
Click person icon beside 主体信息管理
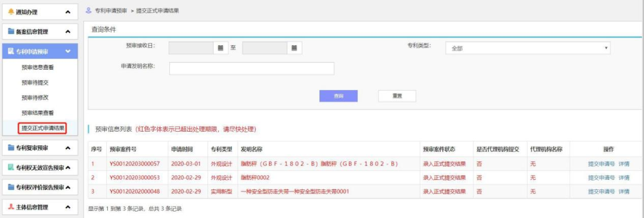pyautogui.click(x=11, y=207)
